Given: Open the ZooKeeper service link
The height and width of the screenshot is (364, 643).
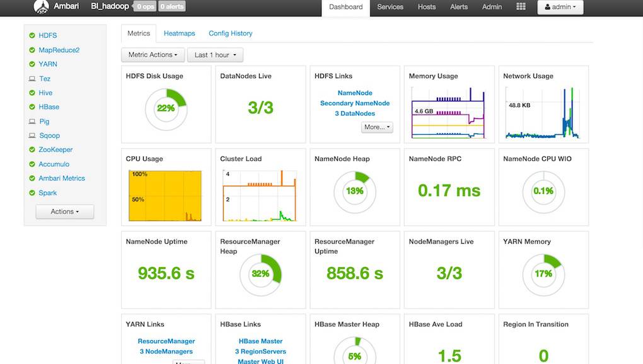Looking at the screenshot, I should [55, 150].
